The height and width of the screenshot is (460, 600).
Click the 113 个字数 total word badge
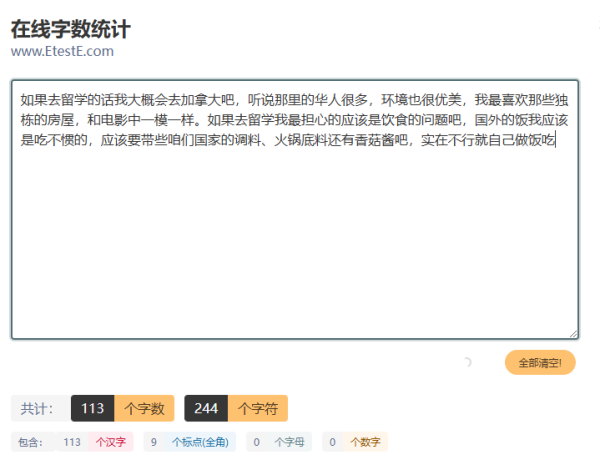tap(122, 408)
